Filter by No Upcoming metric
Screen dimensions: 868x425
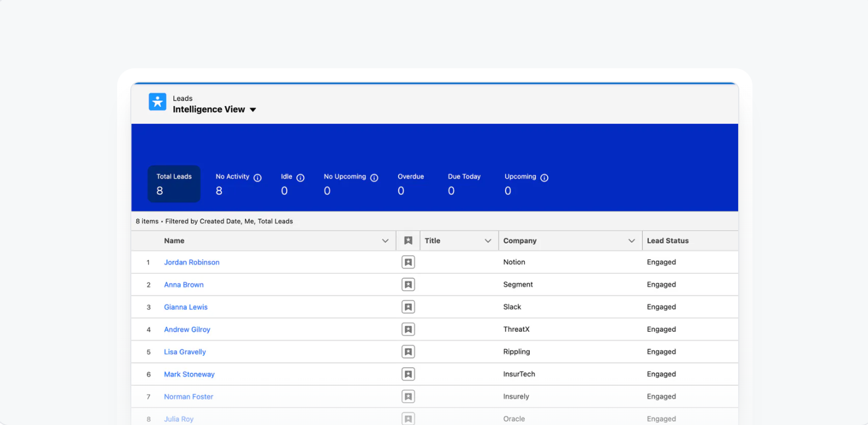coord(351,184)
